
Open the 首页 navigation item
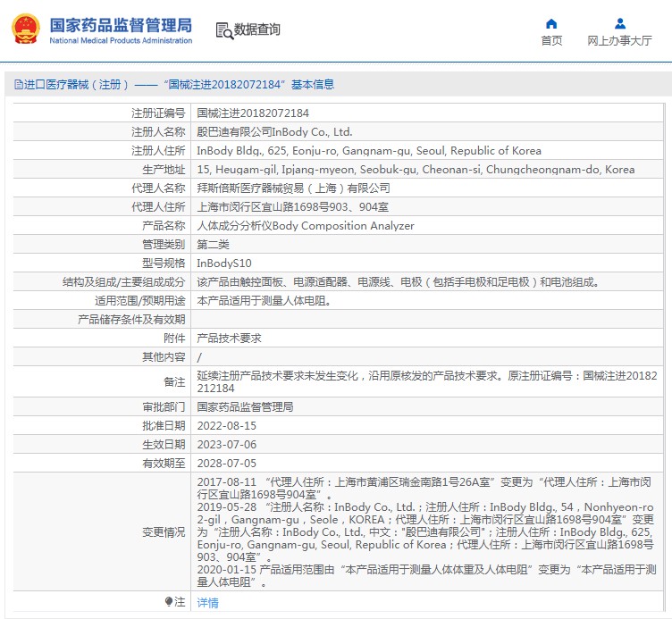[x=551, y=41]
